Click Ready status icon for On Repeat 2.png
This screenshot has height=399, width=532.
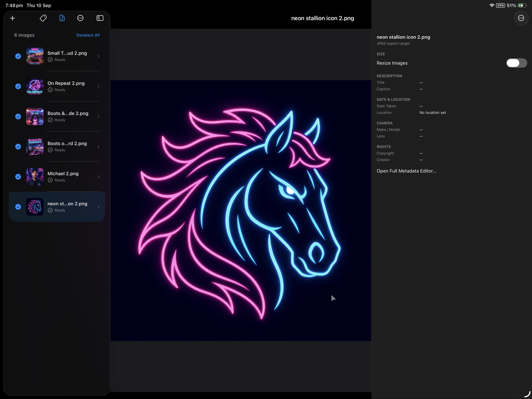[50, 90]
